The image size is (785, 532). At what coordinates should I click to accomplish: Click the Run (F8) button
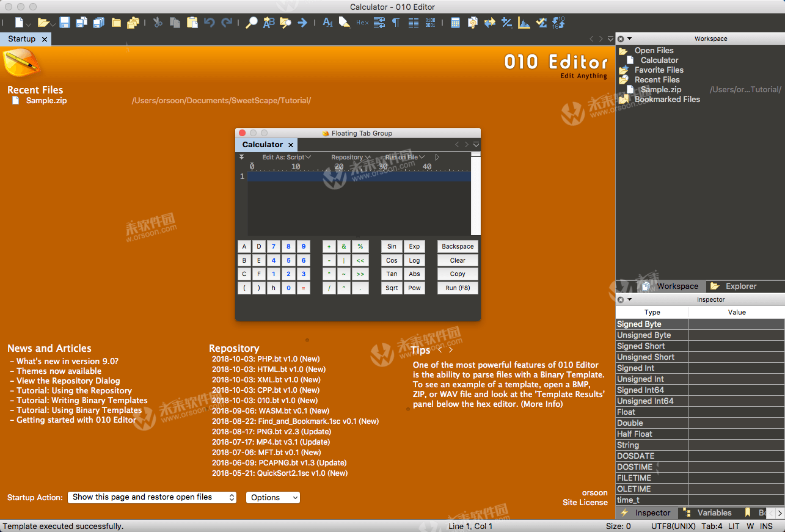(x=458, y=288)
